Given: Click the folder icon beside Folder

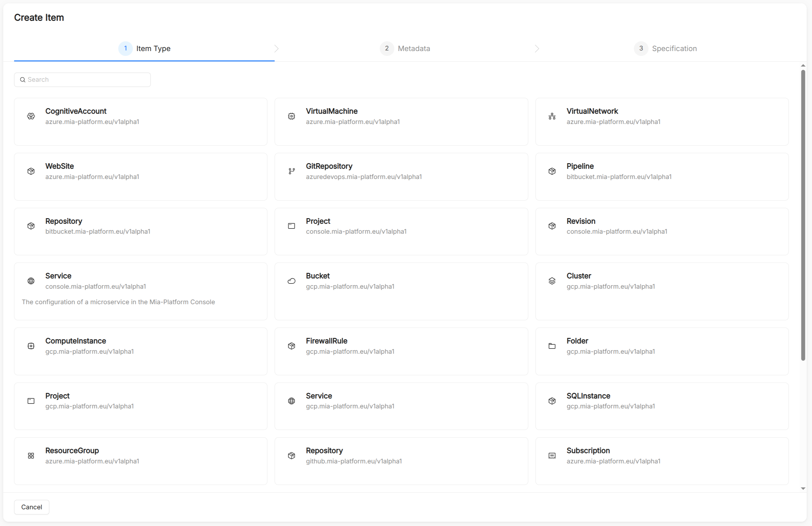Looking at the screenshot, I should coord(552,346).
